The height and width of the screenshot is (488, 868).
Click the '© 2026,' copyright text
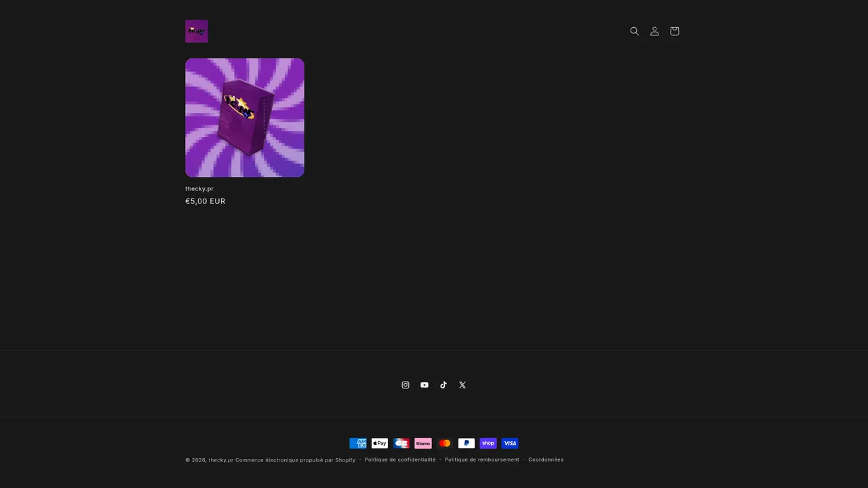click(x=196, y=460)
